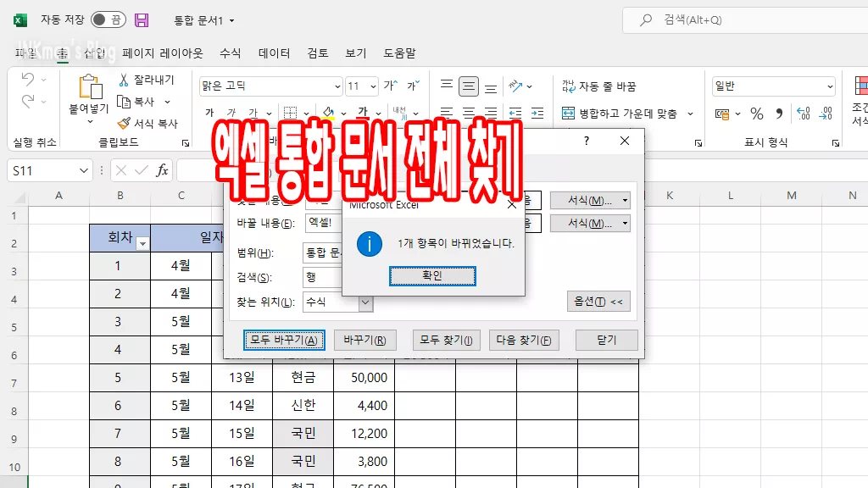The height and width of the screenshot is (488, 868).
Task: Click the comma style icon
Action: coord(779,114)
